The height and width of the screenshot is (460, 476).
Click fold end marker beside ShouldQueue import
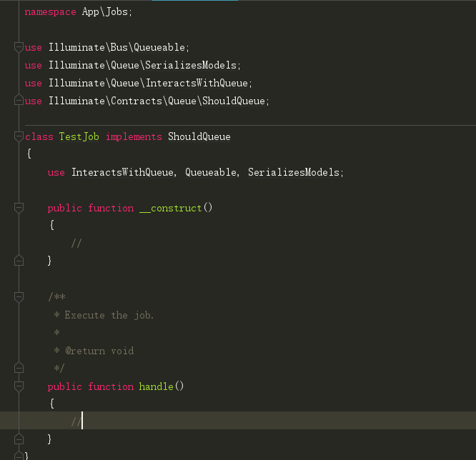click(19, 101)
